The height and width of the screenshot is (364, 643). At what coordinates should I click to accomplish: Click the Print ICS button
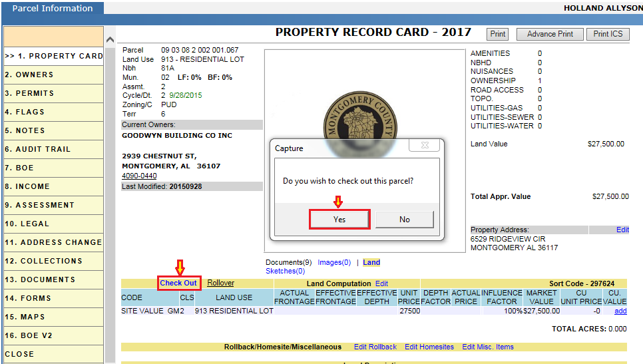(608, 34)
